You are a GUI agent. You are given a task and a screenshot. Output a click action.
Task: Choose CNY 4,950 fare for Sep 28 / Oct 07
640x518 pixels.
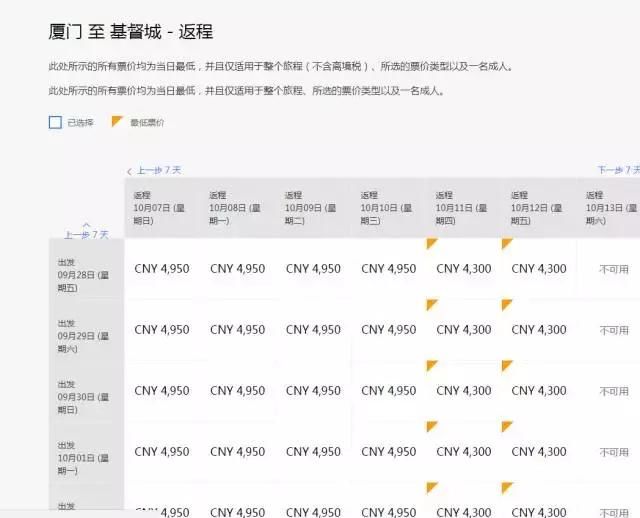coord(162,269)
